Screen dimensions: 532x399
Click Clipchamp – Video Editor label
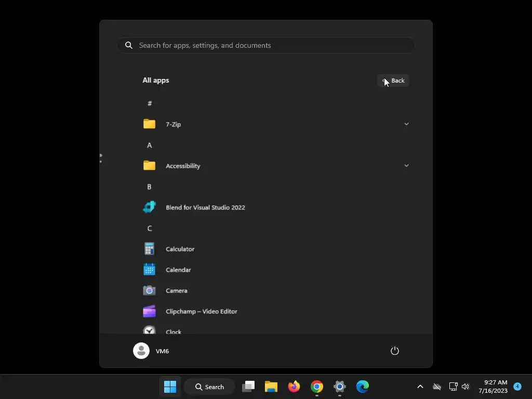(202, 312)
